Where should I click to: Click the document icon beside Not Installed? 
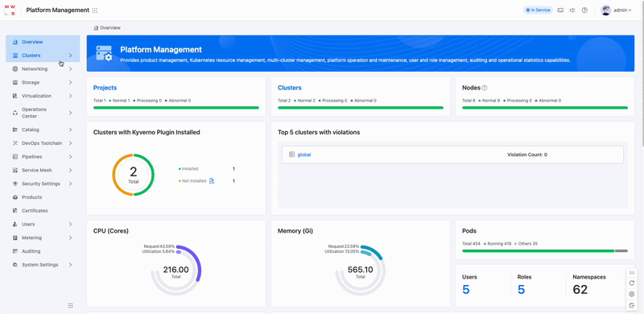pyautogui.click(x=212, y=181)
